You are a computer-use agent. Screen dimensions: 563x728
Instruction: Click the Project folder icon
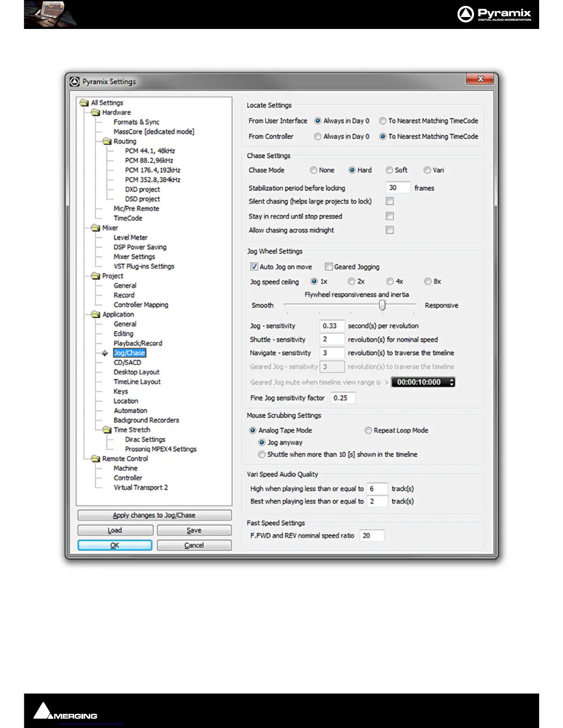coord(96,276)
